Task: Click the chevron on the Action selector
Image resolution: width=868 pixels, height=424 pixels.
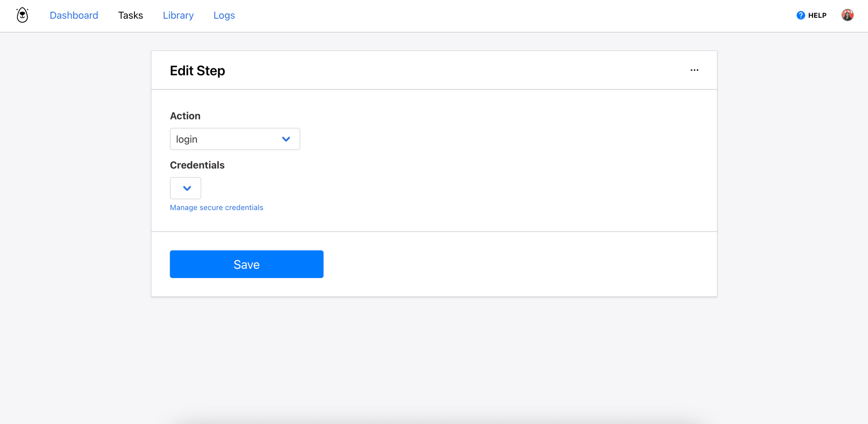Action: (x=286, y=139)
